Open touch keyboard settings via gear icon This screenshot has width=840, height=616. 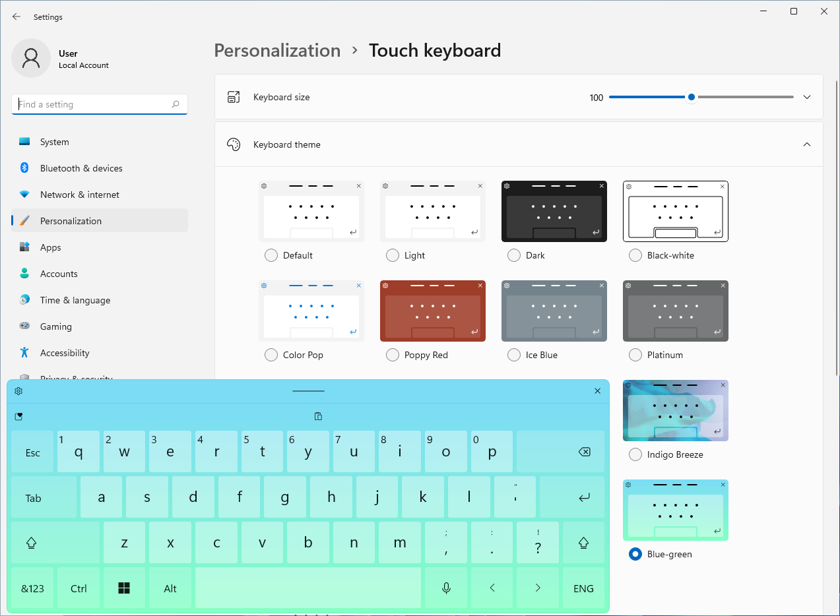[18, 390]
